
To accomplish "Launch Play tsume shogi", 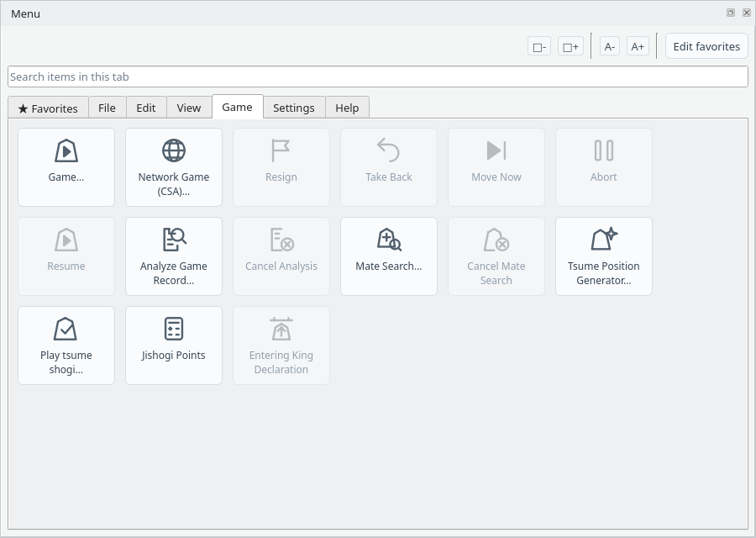I will coord(66,345).
